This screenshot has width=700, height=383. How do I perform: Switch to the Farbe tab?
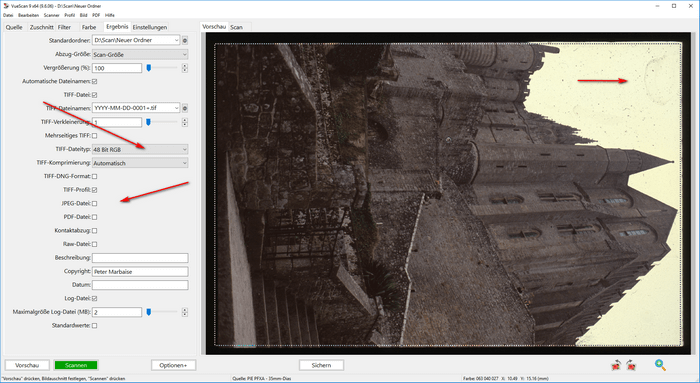[89, 27]
